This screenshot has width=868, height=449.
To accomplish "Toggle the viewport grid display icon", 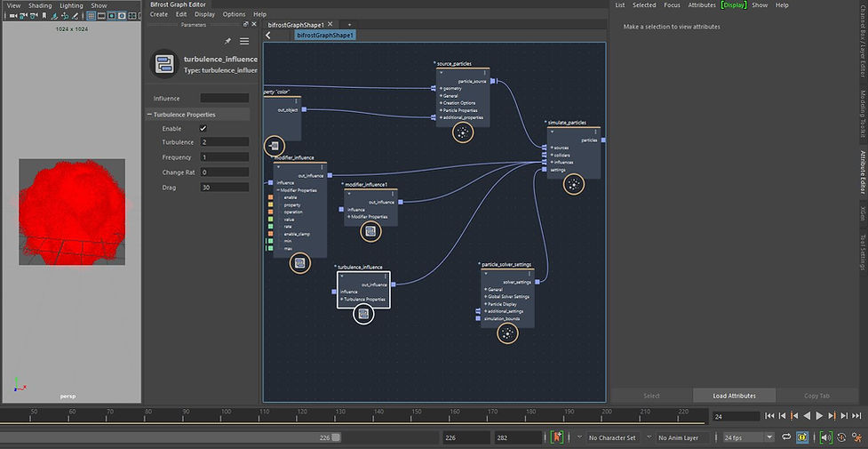I will tap(92, 16).
